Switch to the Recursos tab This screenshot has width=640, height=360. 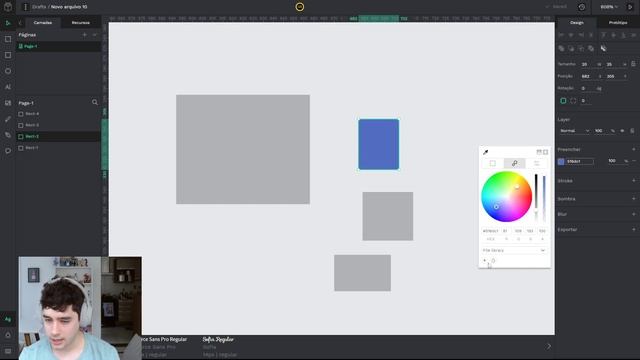click(x=81, y=22)
